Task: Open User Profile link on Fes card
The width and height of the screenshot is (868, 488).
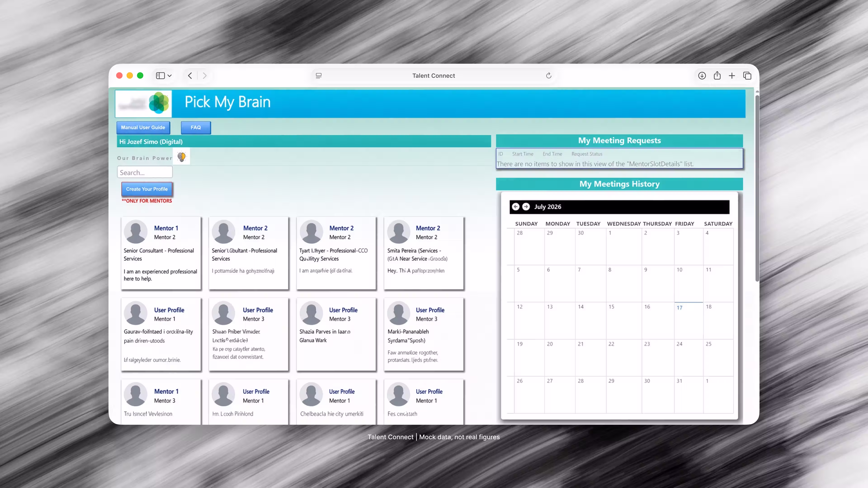Action: (429, 391)
